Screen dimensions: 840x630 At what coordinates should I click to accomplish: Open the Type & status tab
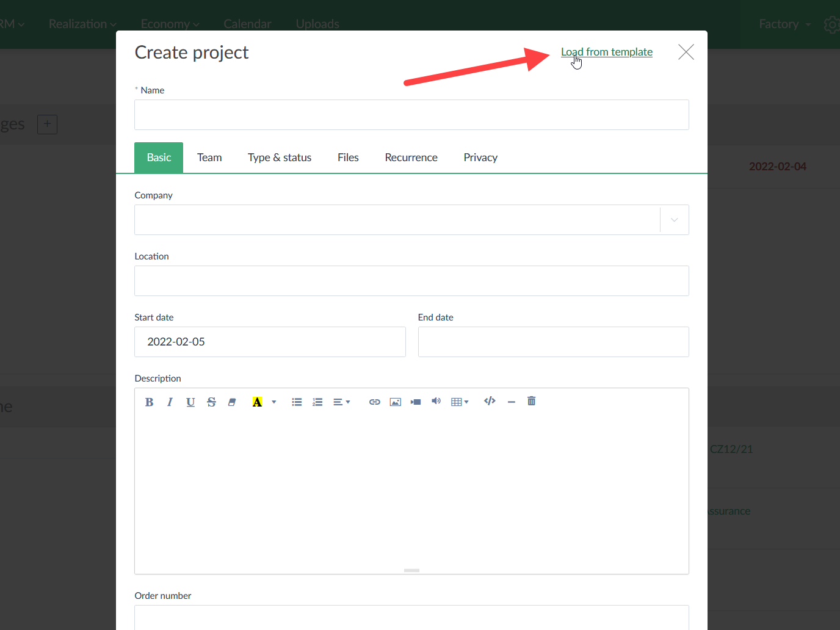pos(280,157)
